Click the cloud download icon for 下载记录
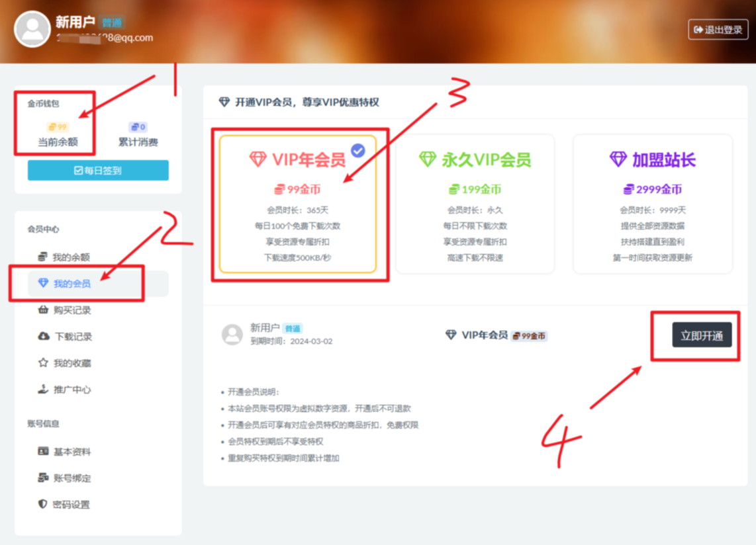The width and height of the screenshot is (756, 545). coord(43,337)
